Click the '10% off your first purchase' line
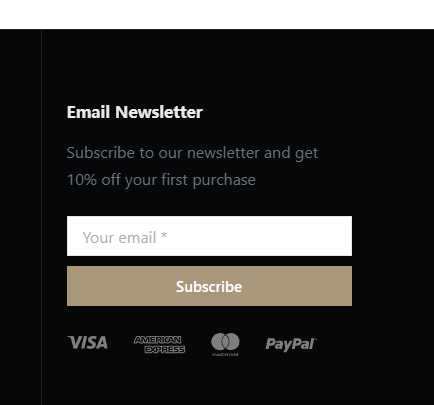Viewport: 434px width, 405px height. click(161, 180)
